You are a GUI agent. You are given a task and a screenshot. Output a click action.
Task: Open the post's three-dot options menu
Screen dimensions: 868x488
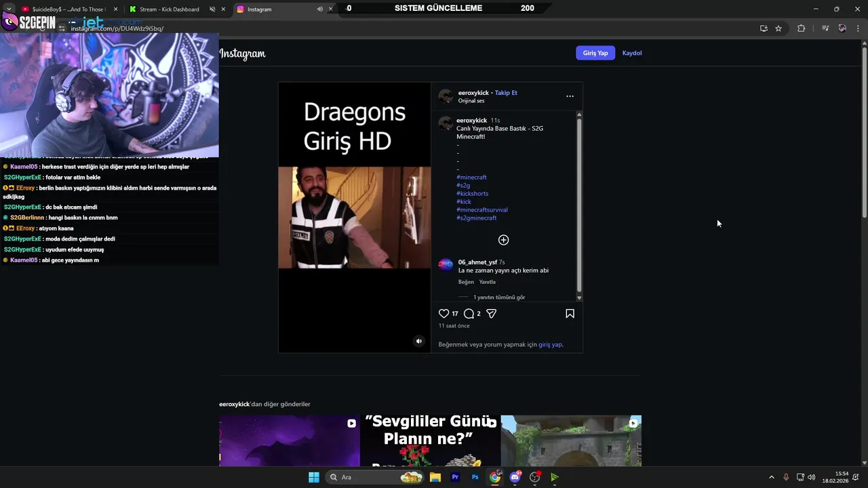point(570,96)
